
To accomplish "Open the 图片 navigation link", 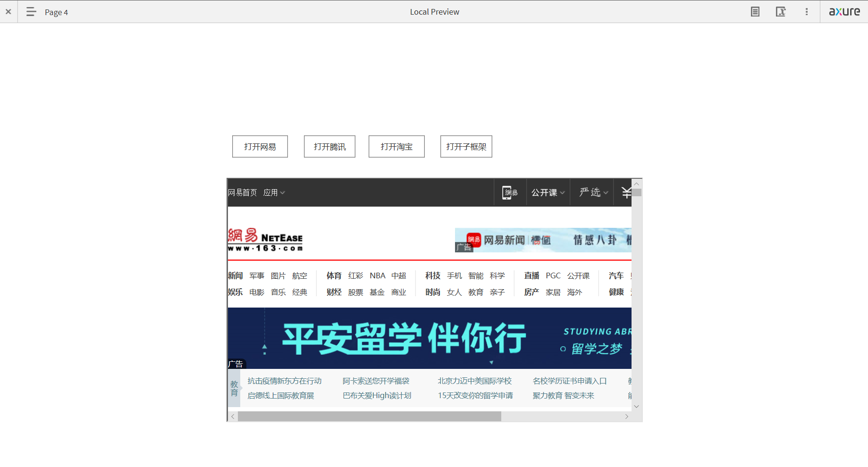I will pos(278,275).
